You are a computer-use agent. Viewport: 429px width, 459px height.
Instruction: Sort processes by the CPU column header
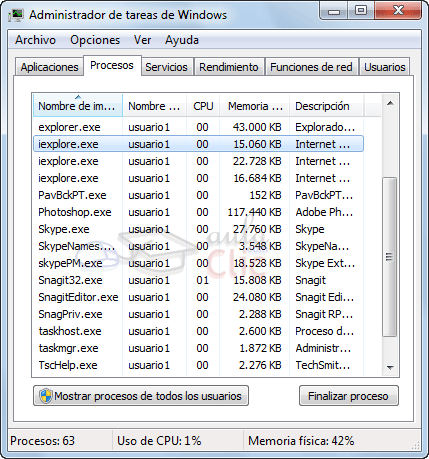tap(203, 106)
